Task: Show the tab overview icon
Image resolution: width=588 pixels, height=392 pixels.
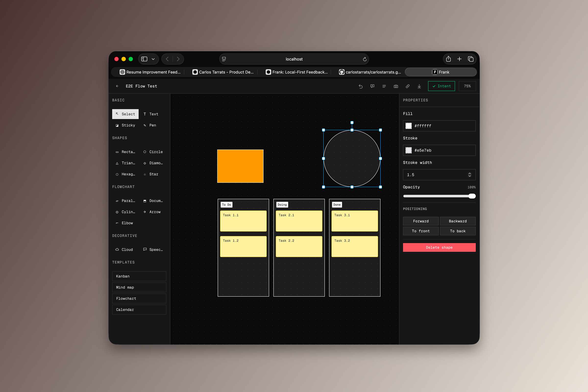Action: point(471,59)
